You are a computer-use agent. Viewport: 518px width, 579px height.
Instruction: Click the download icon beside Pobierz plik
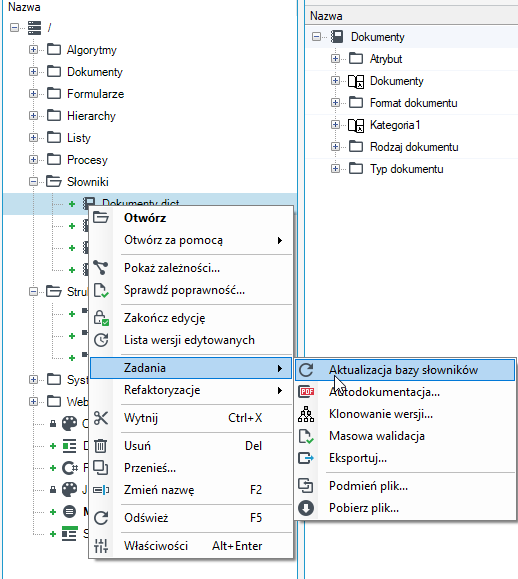306,508
